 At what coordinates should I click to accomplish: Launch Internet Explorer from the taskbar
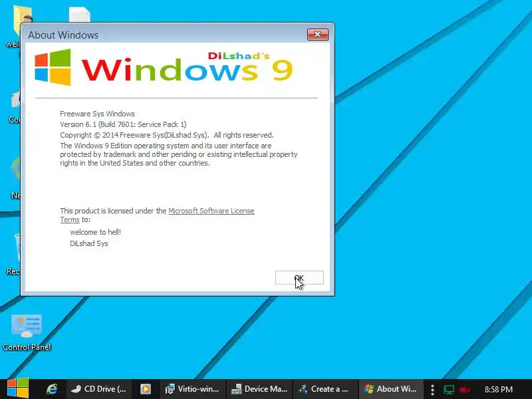click(x=52, y=389)
